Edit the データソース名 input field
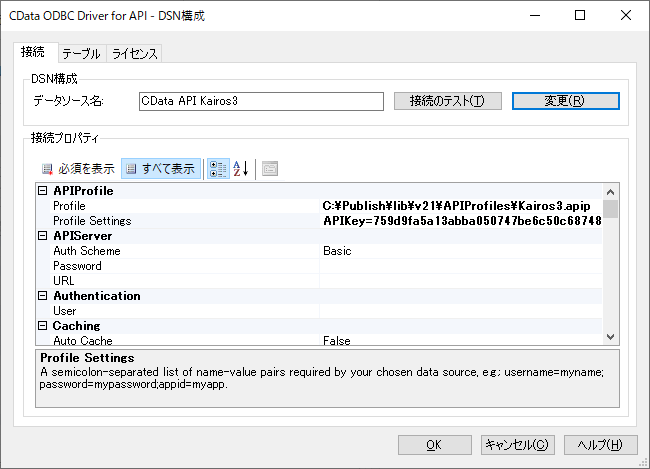This screenshot has width=650, height=469. [x=261, y=101]
